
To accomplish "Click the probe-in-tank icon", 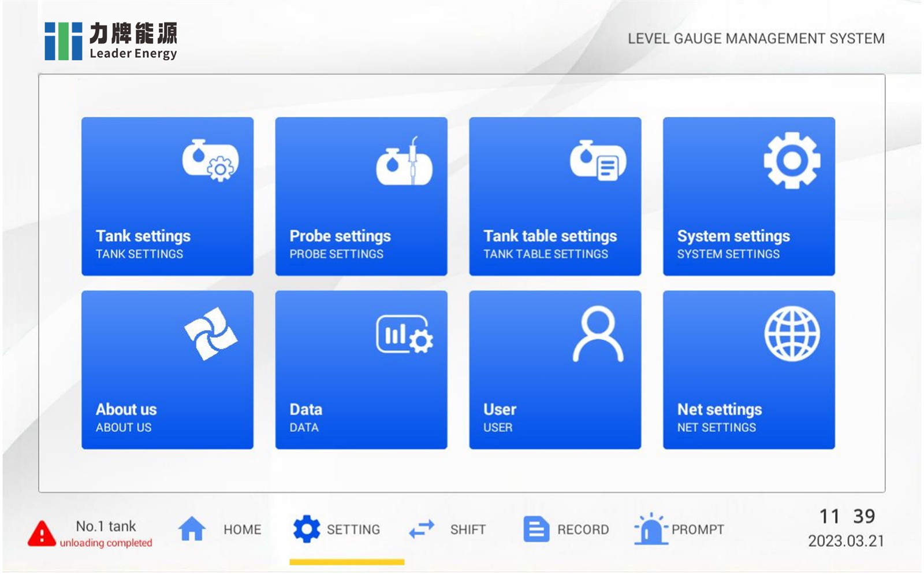I will [x=404, y=162].
